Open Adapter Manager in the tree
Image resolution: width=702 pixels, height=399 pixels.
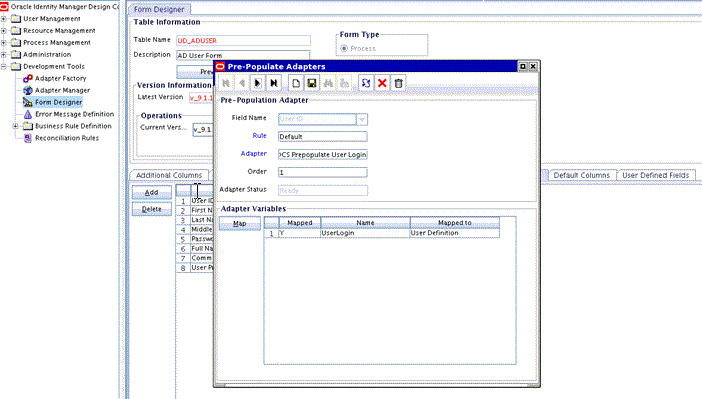coord(62,90)
